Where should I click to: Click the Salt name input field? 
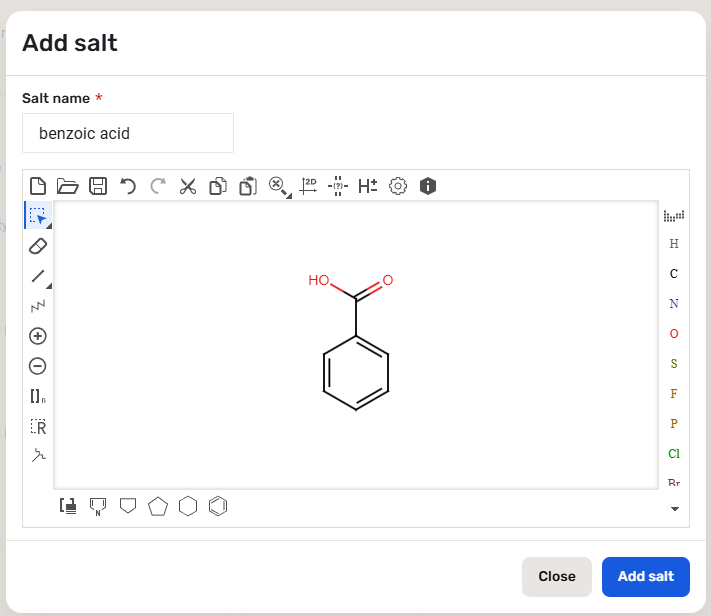pos(128,133)
